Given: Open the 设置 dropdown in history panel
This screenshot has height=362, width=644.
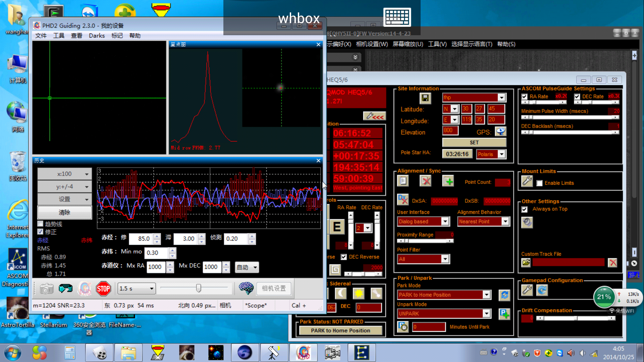Looking at the screenshot, I should click(64, 199).
